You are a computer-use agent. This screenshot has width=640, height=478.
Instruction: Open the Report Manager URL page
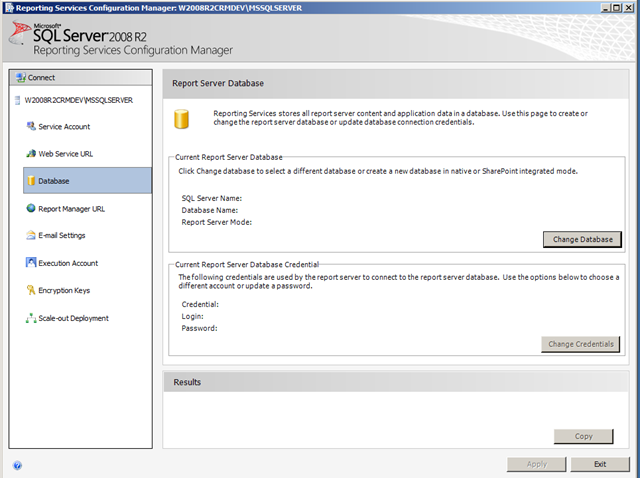click(71, 209)
